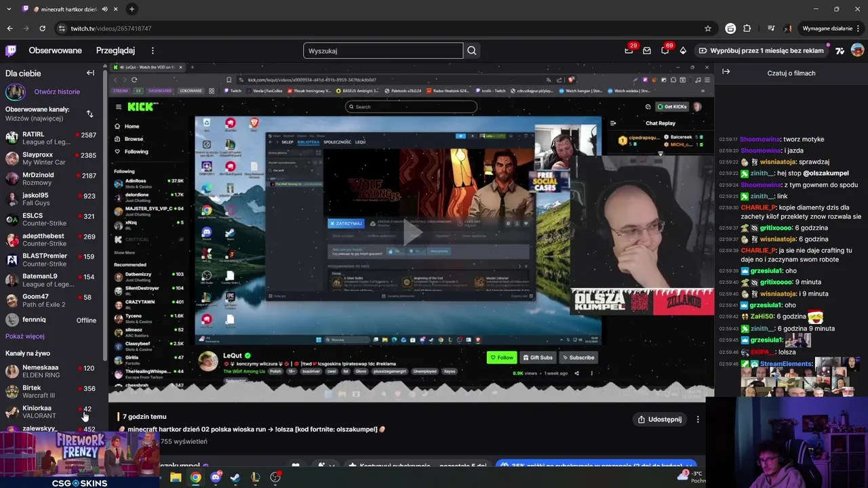Viewport: 868px width, 488px height.
Task: Open the MrDzinold channel in the sidebar
Action: click(51, 179)
